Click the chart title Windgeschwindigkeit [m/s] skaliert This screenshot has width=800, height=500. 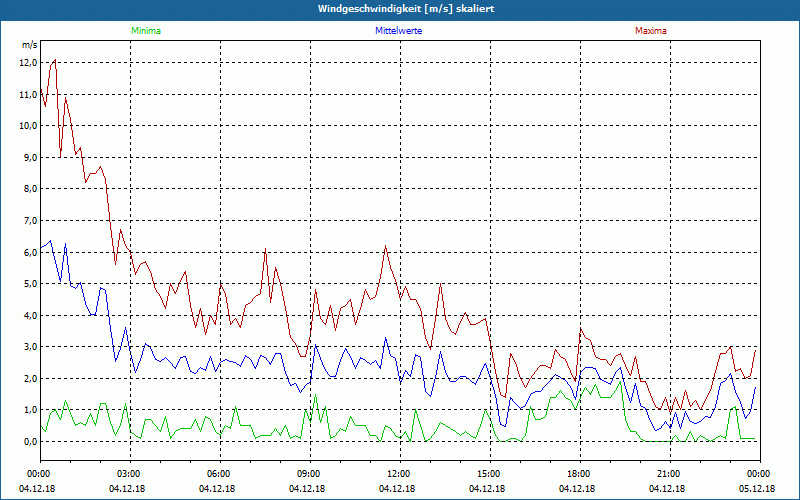point(406,9)
